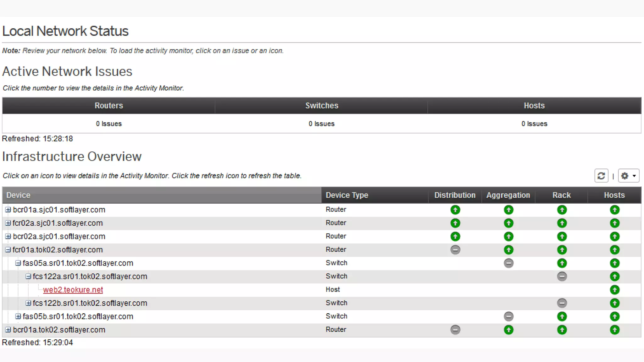This screenshot has width=644, height=362.
Task: Click gray Rack icon for fcs122a.sr01.tok02
Action: (x=562, y=277)
